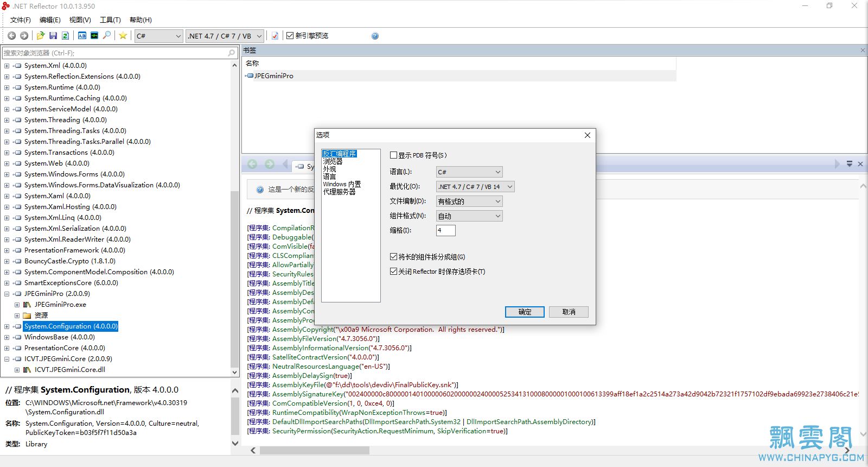868x467 pixels.
Task: Expand the BouncyCastle.Crypto node
Action: [7, 261]
